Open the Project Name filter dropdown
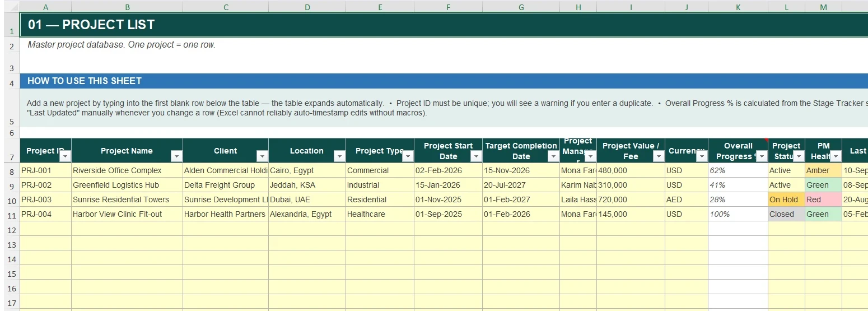Viewport: 868px width, 311px height. pyautogui.click(x=176, y=156)
